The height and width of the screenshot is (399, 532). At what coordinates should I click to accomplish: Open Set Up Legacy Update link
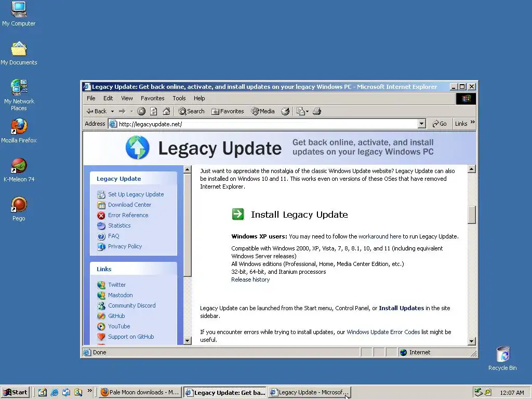[x=136, y=194]
